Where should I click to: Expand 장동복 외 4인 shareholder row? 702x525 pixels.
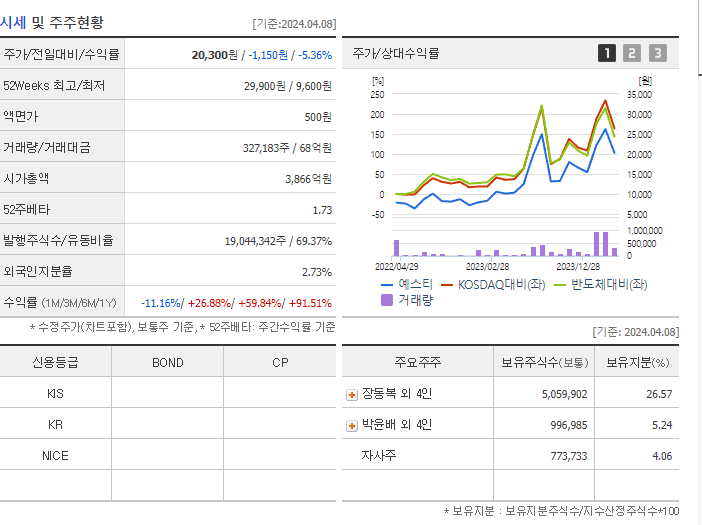pos(352,395)
